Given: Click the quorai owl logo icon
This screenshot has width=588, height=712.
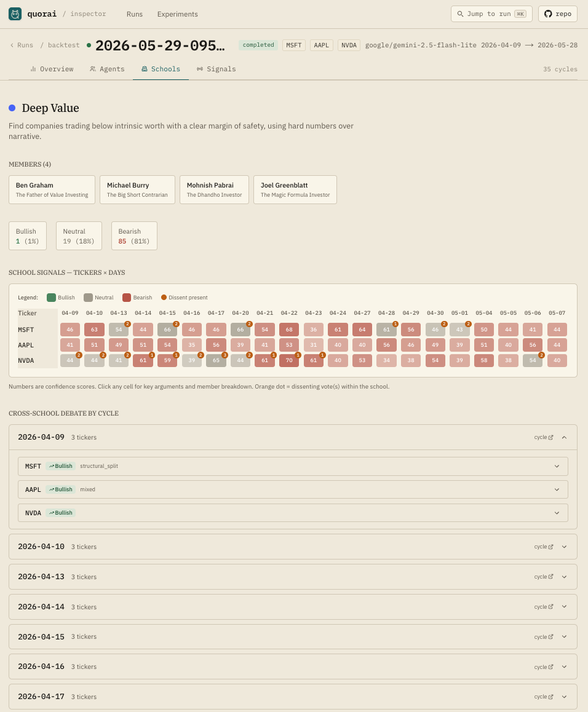Looking at the screenshot, I should point(15,14).
